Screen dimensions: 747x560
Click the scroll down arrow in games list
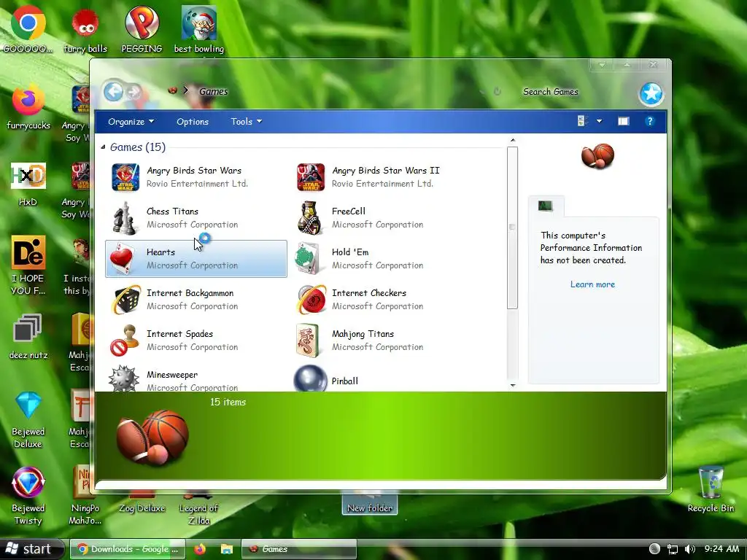513,385
